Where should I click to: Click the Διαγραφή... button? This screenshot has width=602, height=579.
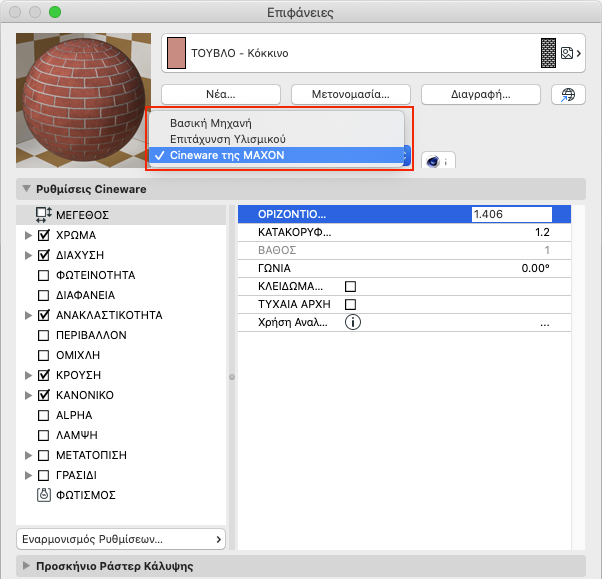(481, 94)
